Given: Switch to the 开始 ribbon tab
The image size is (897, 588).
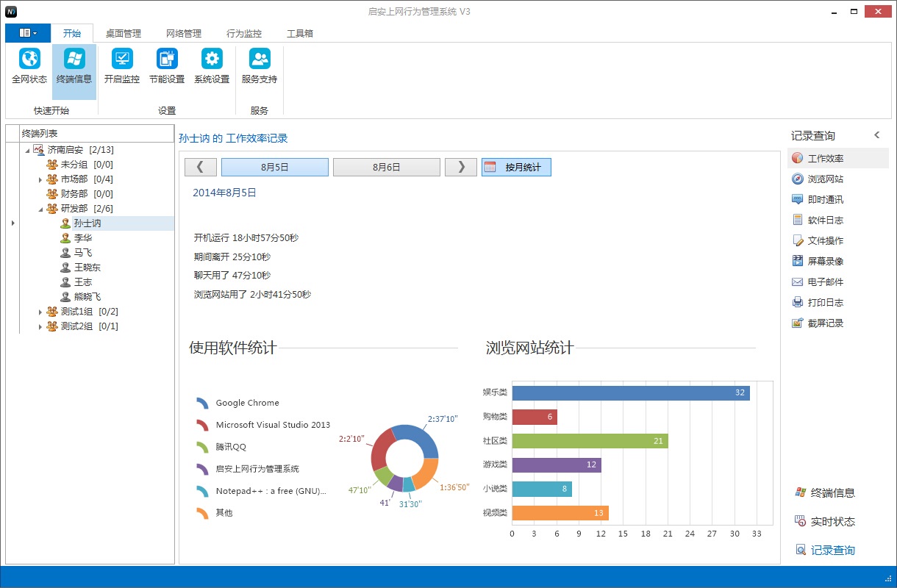Looking at the screenshot, I should click(72, 33).
